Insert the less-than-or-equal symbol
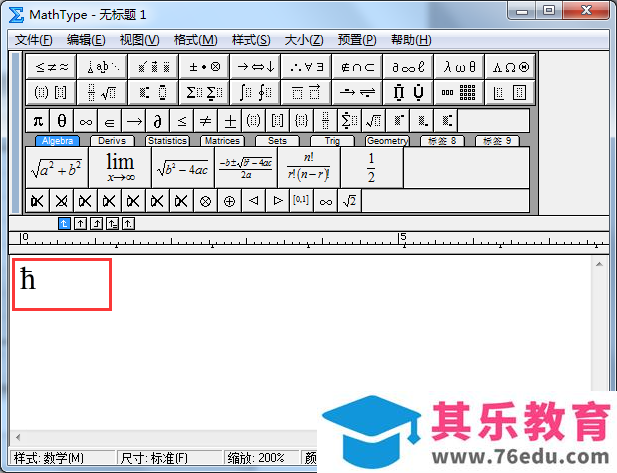Viewport: 617px width, 473px height. point(182,121)
